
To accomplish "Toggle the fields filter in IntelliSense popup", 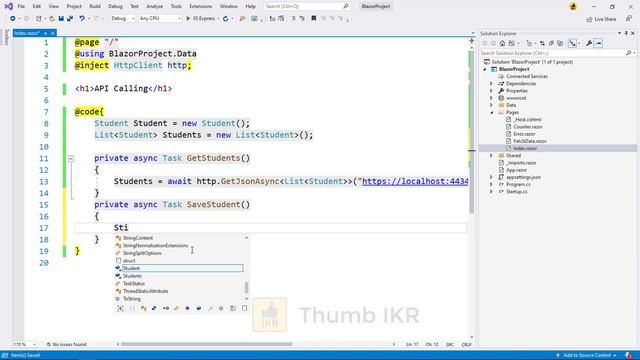I will coord(199,308).
